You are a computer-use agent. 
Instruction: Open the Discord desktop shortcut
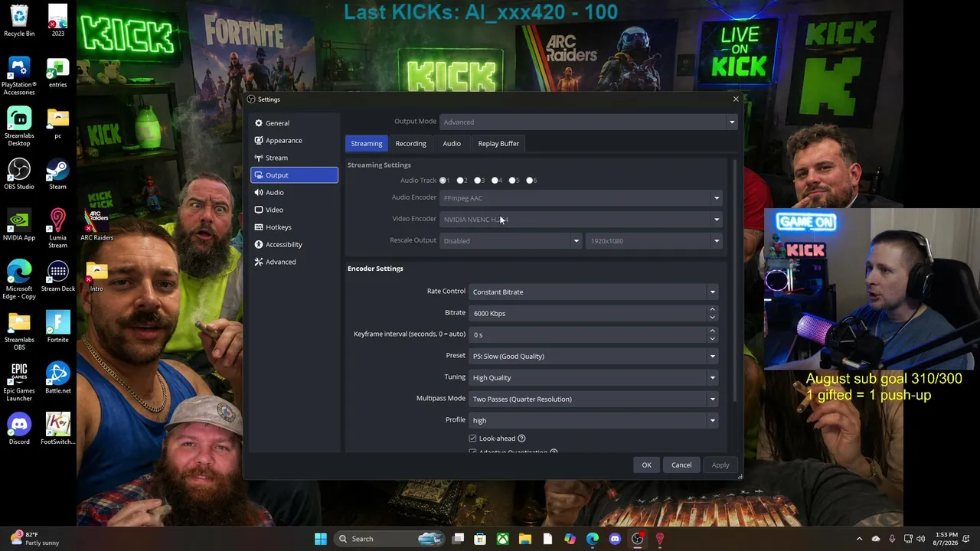tap(19, 429)
